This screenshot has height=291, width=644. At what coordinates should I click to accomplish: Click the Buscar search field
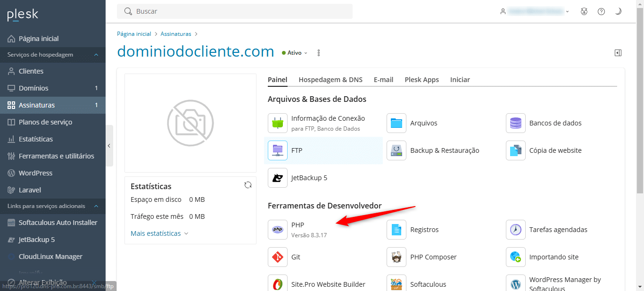235,11
